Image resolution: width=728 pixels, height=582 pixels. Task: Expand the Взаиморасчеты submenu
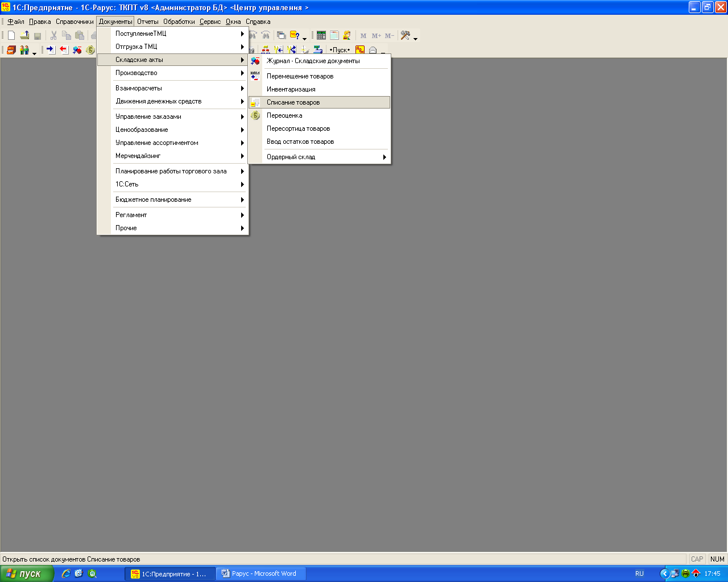pyautogui.click(x=173, y=88)
